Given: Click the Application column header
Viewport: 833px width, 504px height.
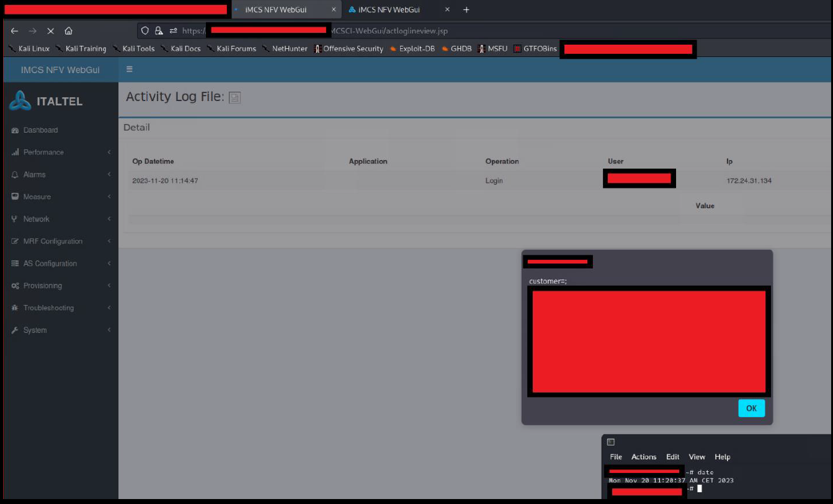Looking at the screenshot, I should 368,161.
